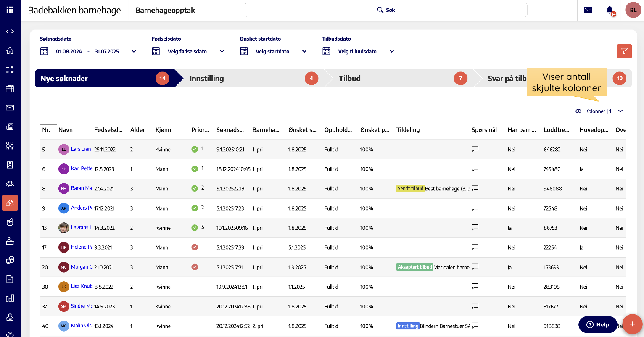Viewport: 644px width, 337px height.
Task: Click the calendar icon beside Søknadsdato range
Action: [x=44, y=51]
